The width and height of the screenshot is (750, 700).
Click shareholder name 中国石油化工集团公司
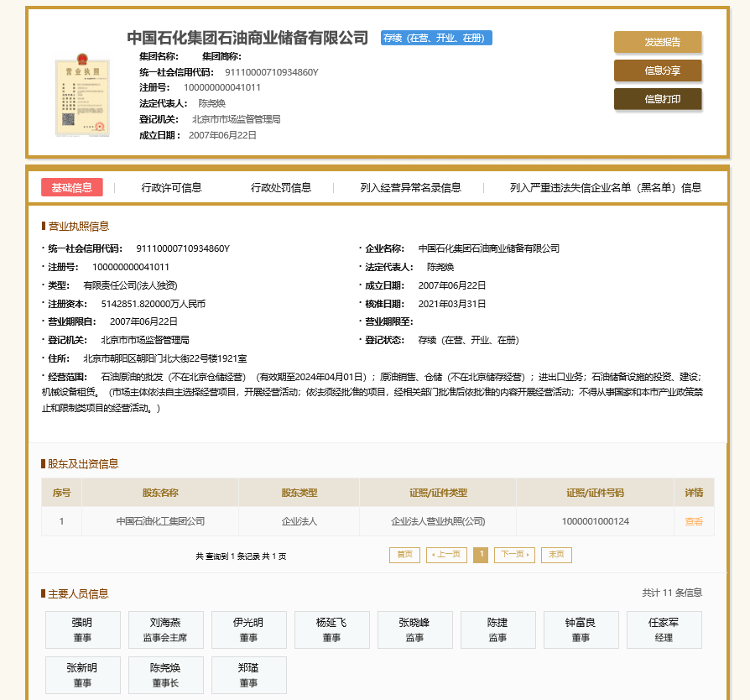tap(160, 521)
